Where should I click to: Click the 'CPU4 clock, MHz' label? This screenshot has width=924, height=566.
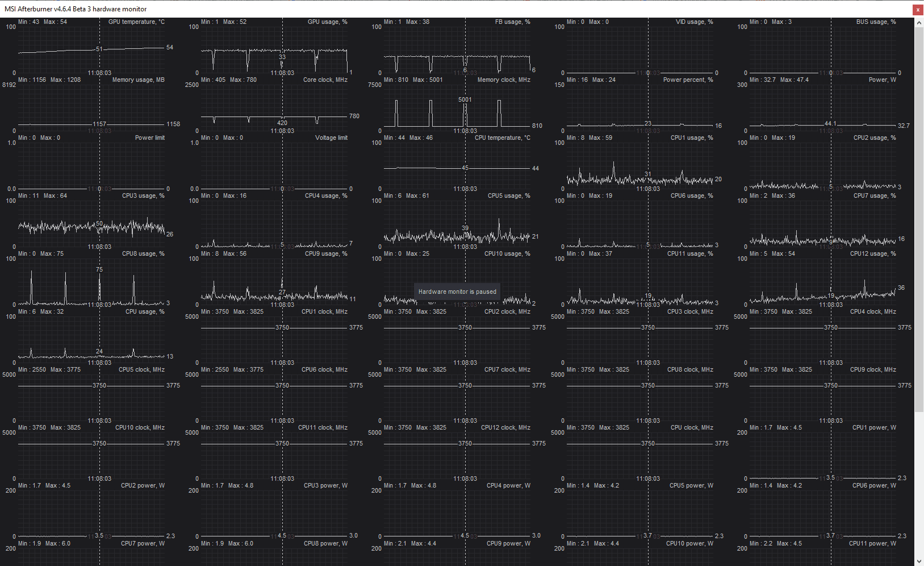873,311
